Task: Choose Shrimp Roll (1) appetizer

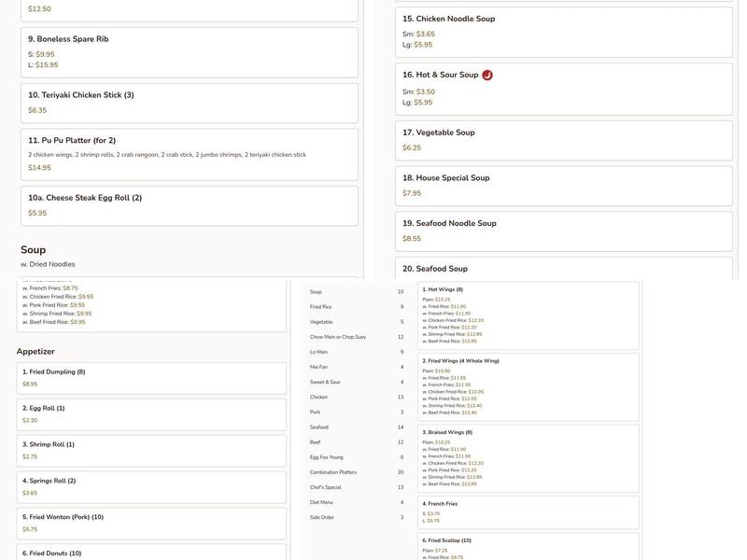Action: click(x=151, y=450)
